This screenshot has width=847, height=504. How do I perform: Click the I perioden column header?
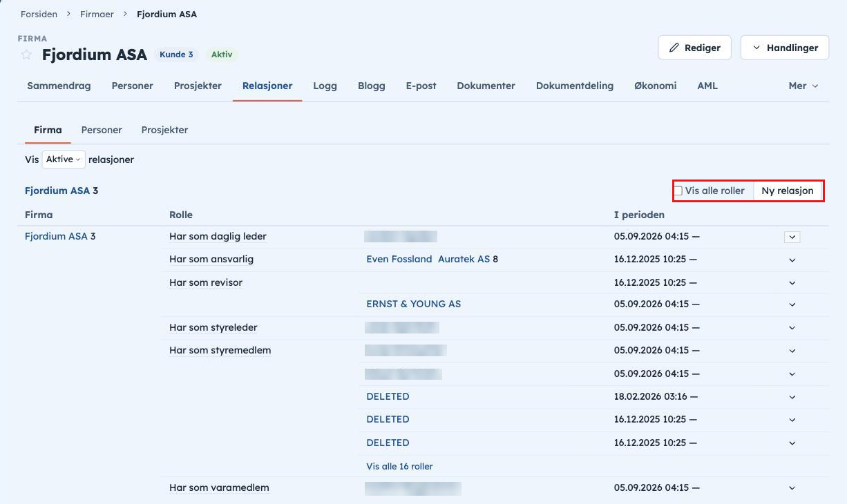[x=639, y=215]
